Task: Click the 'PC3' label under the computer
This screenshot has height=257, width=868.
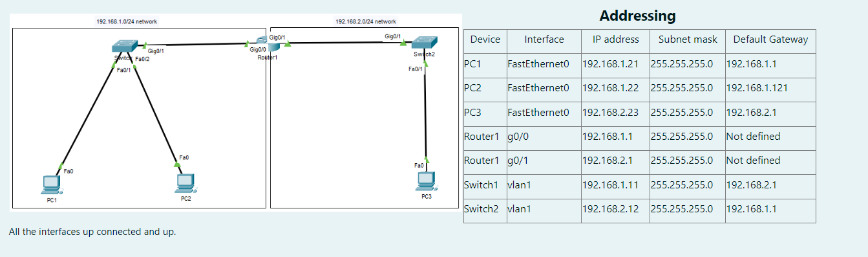Action: tap(427, 197)
